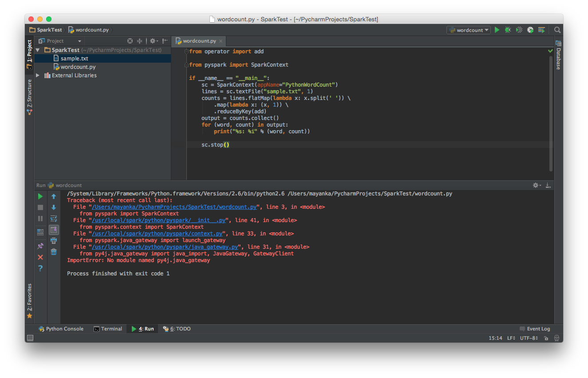Open the wordcount run configuration dropdown
Screen dimensions: 588x378
[x=469, y=30]
